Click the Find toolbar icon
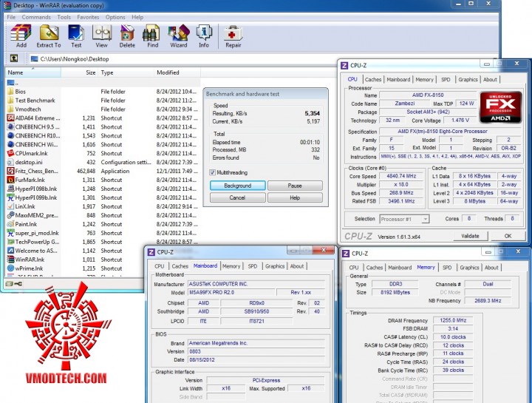532x403 pixels. (152, 33)
